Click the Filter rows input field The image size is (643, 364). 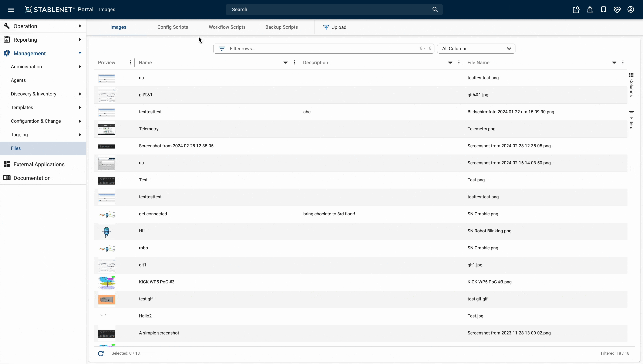[323, 48]
